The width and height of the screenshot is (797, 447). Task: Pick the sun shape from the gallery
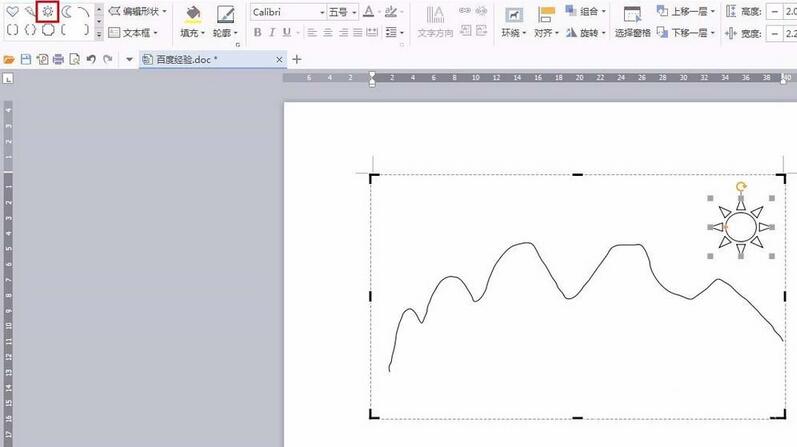[48, 11]
